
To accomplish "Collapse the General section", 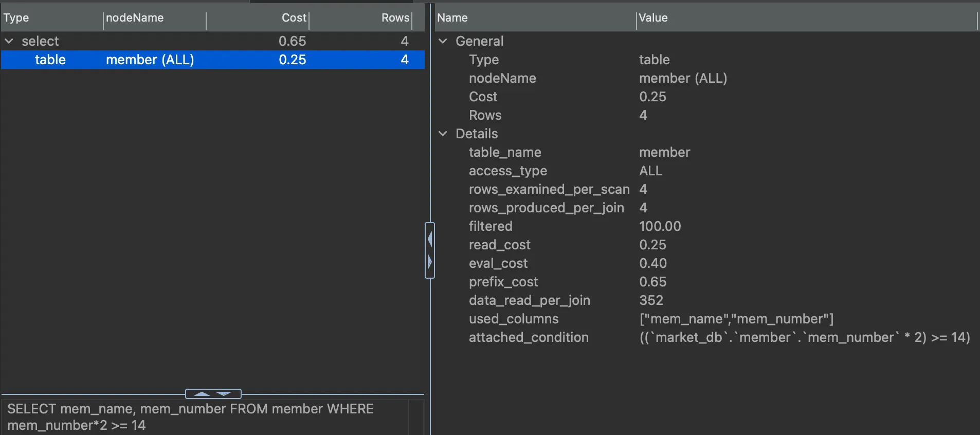I will (443, 41).
